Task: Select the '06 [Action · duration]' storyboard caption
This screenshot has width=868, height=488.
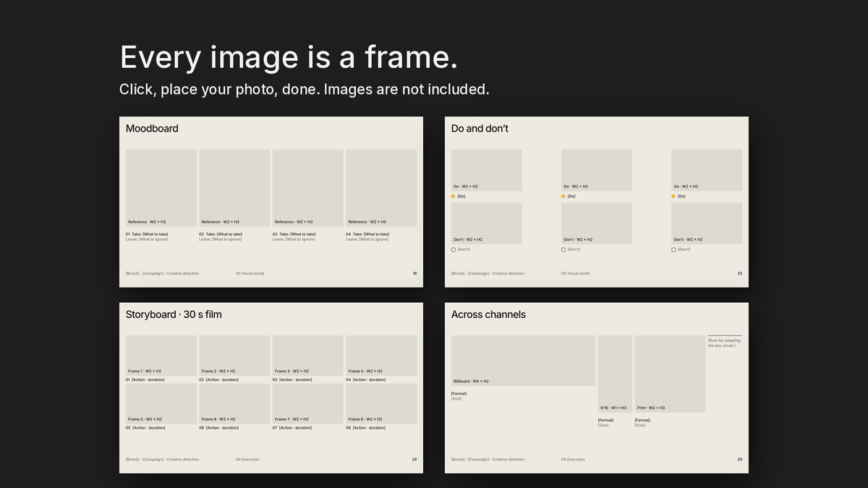Action: tap(218, 427)
